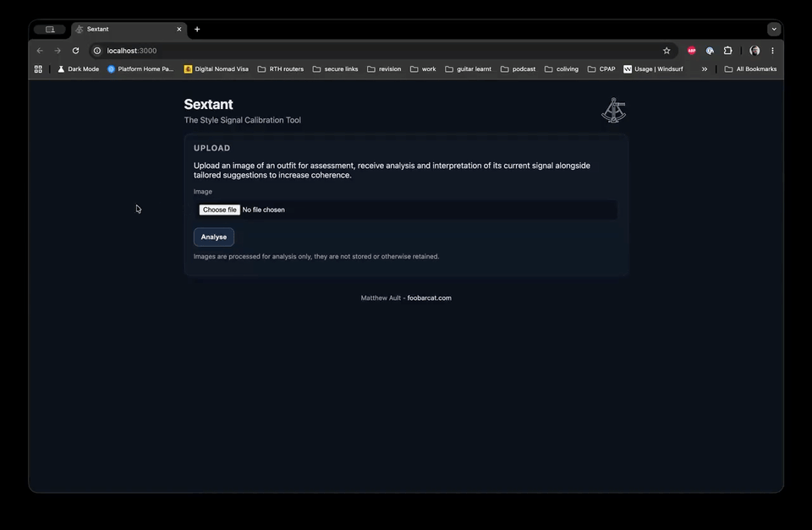
Task: Open the foobarcat.com link
Action: 430,298
